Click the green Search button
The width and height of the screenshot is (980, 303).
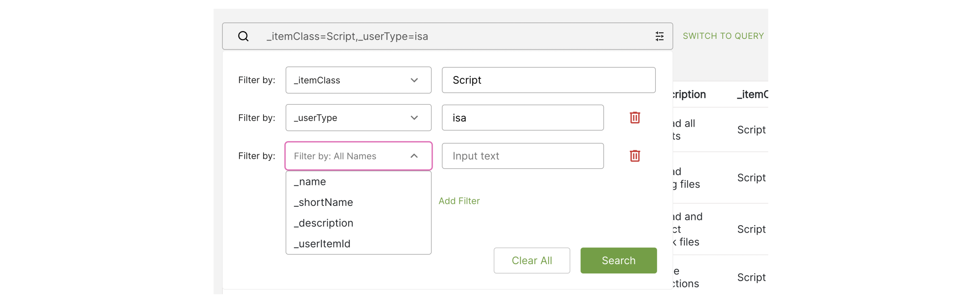coord(618,260)
